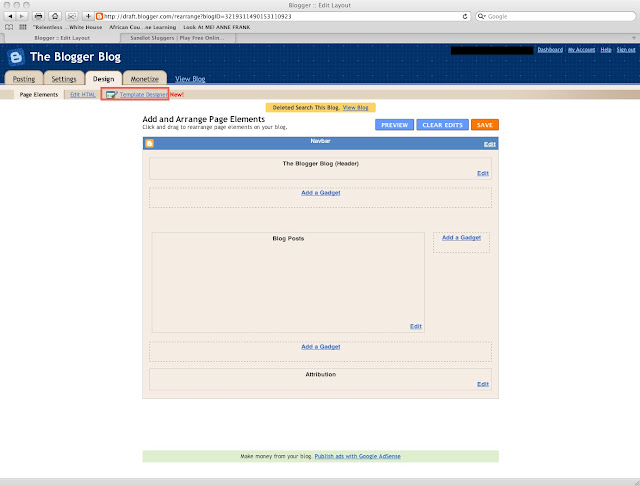Viewport: 640px width, 486px height.
Task: Click the CLEAR EDITS button
Action: click(x=442, y=125)
